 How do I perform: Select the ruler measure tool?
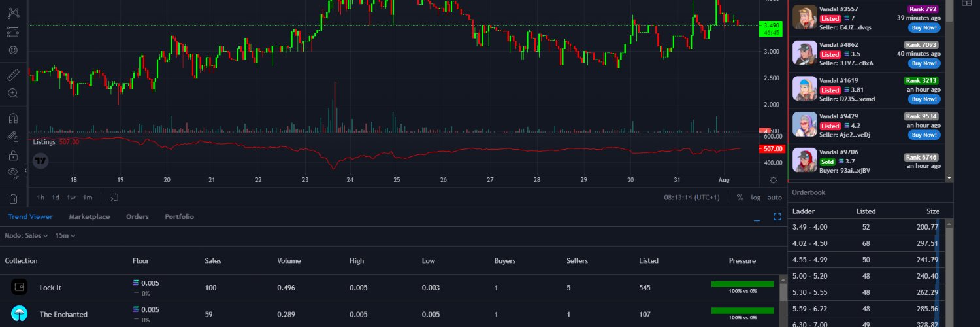coord(13,75)
